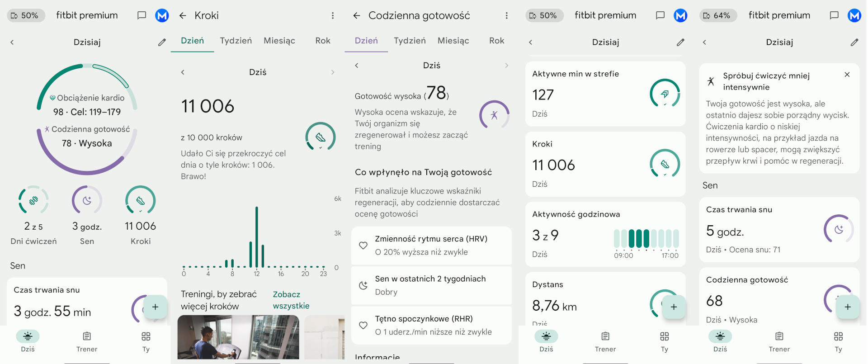
Task: Open three-dot menu beside Codzienna gotowość title
Action: (x=506, y=16)
